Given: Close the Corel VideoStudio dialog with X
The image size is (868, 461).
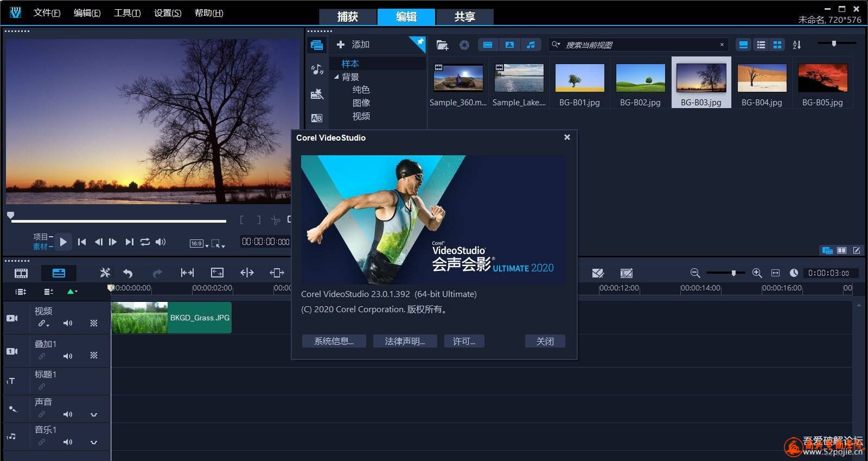Looking at the screenshot, I should [567, 137].
